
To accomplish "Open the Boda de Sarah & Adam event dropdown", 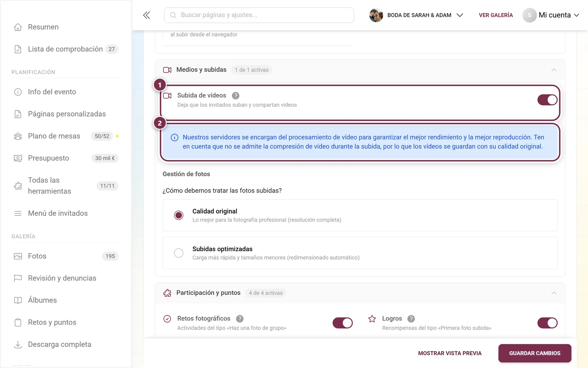I will [416, 15].
